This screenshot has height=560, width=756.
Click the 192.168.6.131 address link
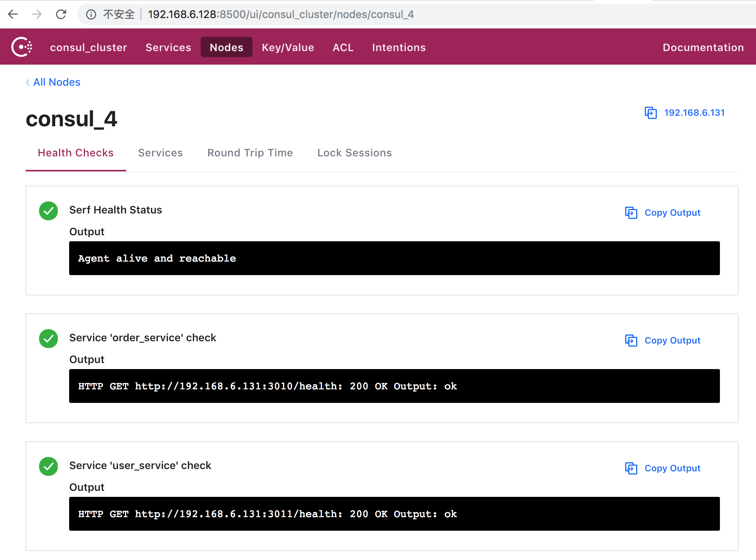(x=694, y=113)
